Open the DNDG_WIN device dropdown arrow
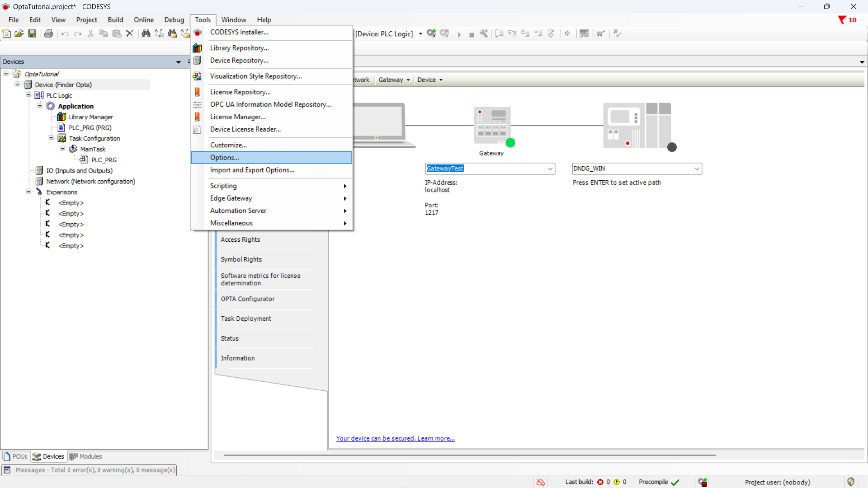This screenshot has width=868, height=488. click(697, 169)
